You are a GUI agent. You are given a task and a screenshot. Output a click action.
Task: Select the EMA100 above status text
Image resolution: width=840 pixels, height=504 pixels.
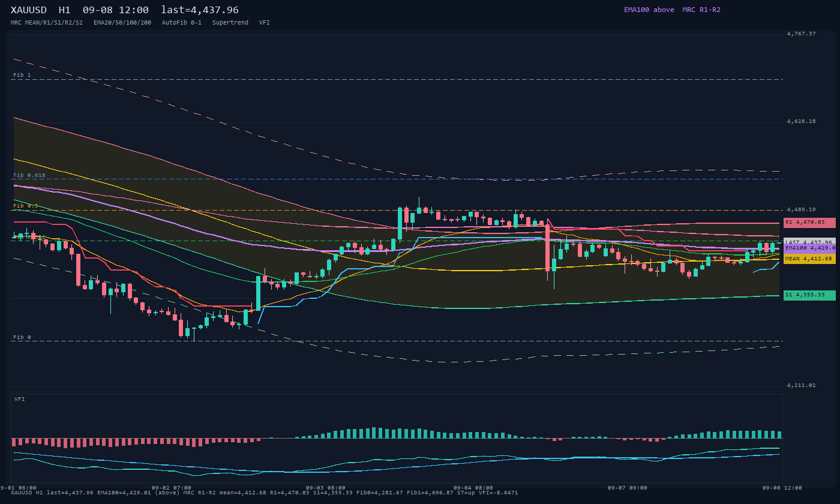649,10
